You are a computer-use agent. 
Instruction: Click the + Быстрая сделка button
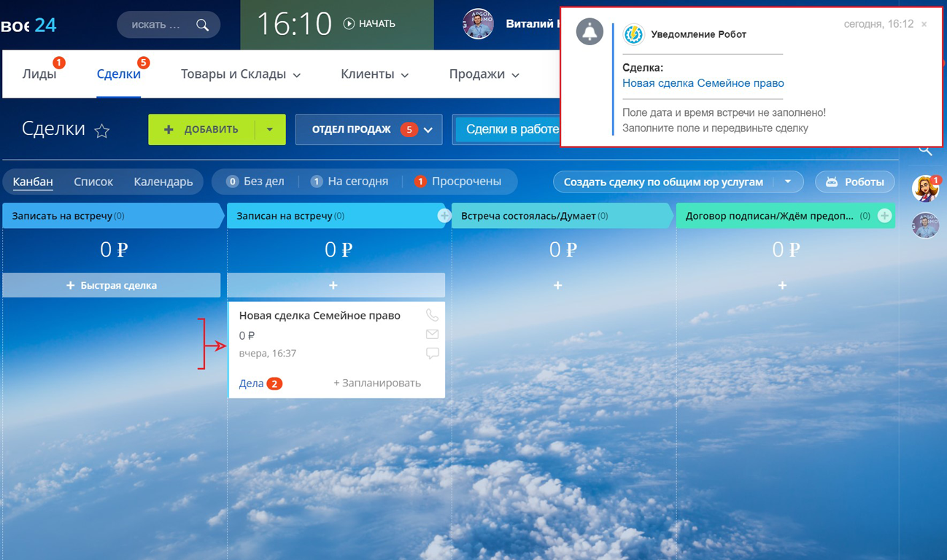(112, 285)
